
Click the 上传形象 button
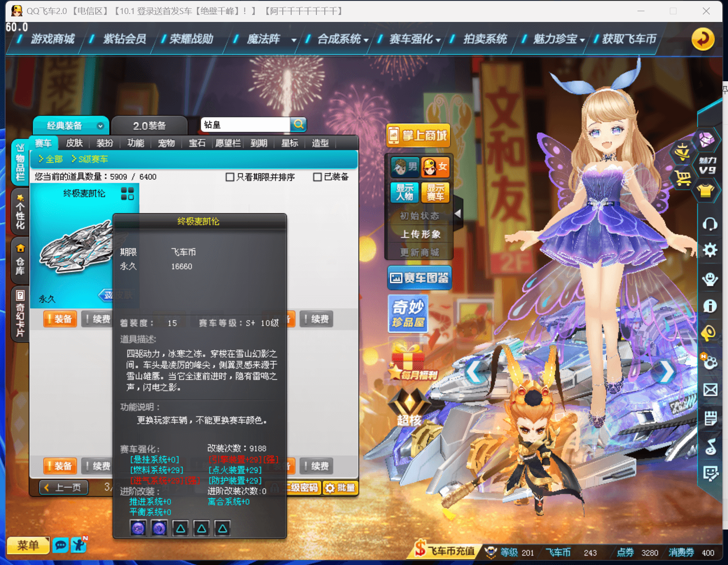[x=420, y=234]
